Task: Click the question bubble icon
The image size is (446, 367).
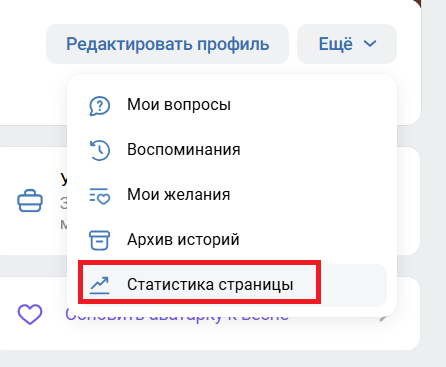Action: click(99, 106)
